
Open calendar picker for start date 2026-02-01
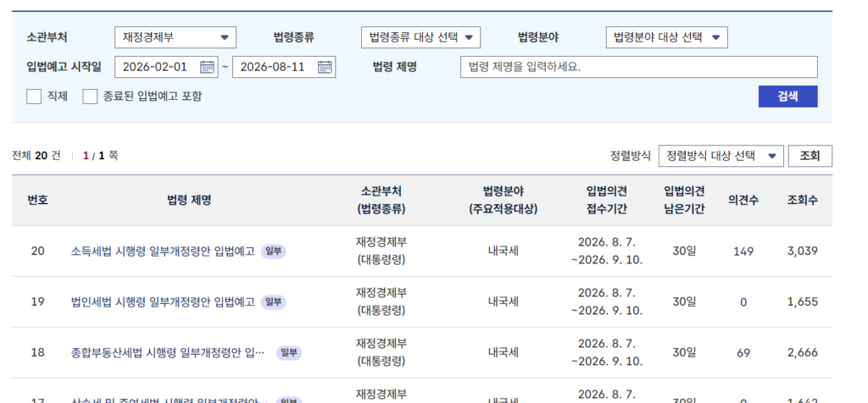point(207,67)
